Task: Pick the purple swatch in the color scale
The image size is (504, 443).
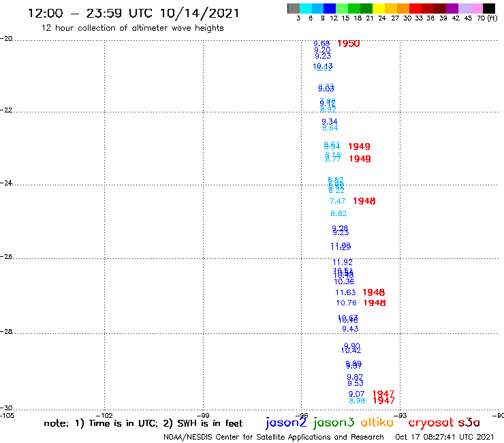Action: point(452,8)
